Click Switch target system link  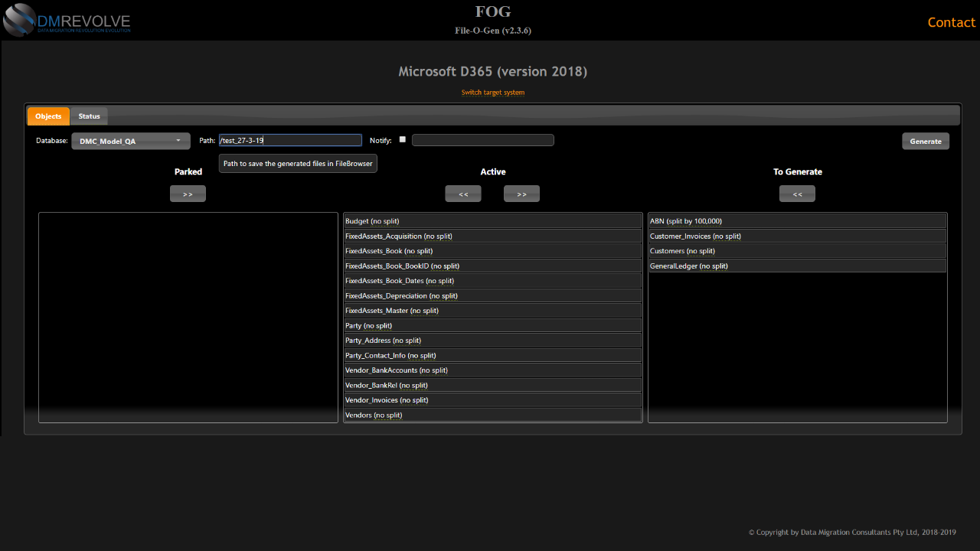tap(492, 93)
